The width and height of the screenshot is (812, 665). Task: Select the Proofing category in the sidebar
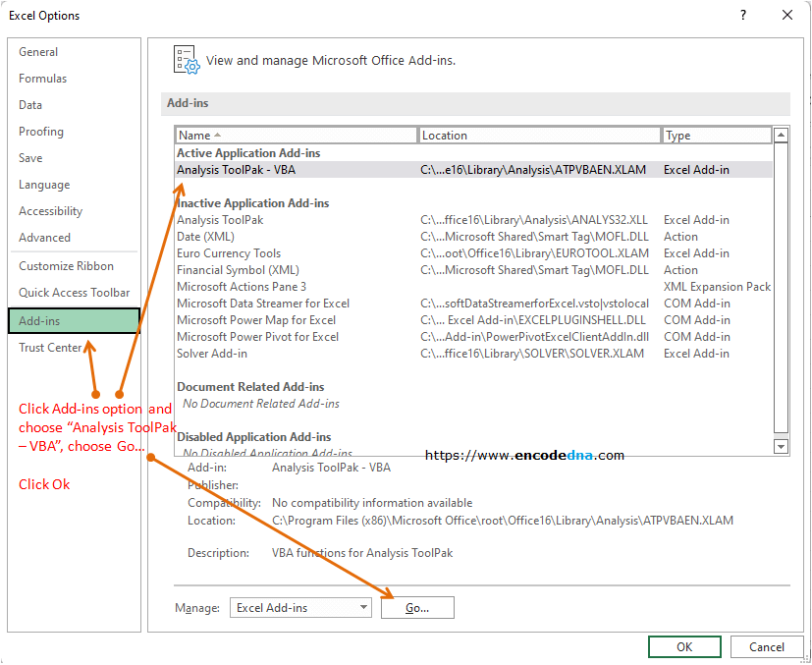click(40, 131)
